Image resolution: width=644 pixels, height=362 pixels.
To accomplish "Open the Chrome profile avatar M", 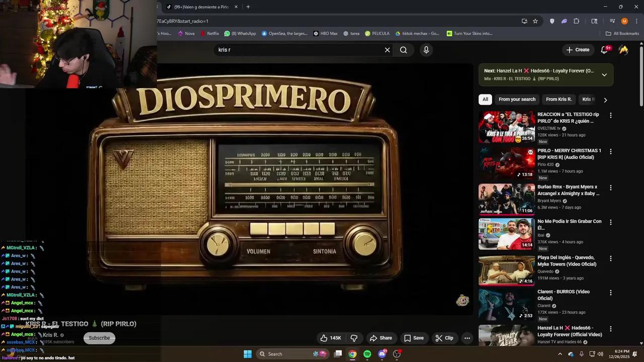I will [x=624, y=21].
